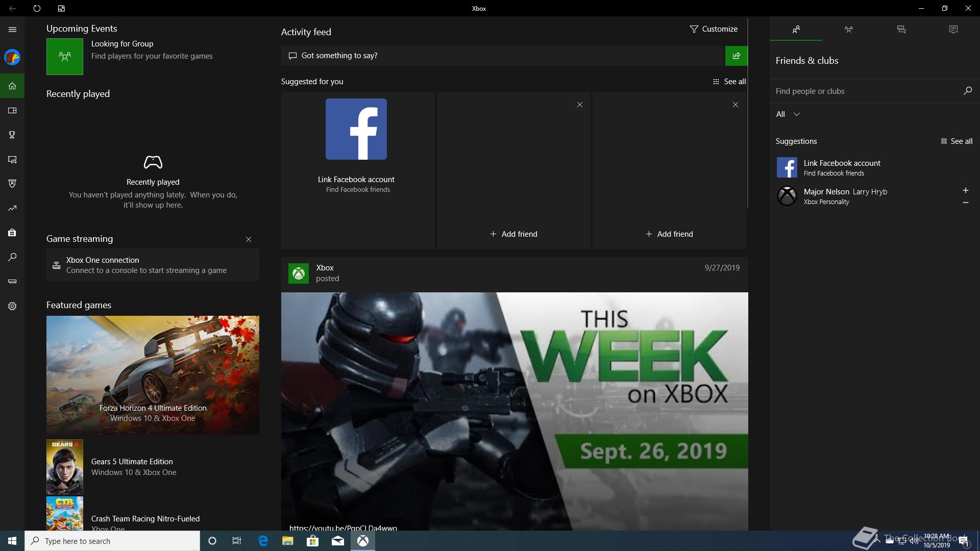Click Major Nelson's Xbox avatar

(x=787, y=196)
